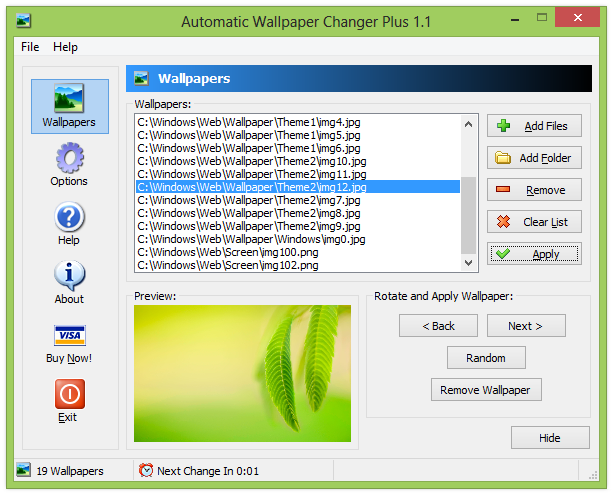
Task: Click the list scrollbar up arrow
Action: click(468, 124)
